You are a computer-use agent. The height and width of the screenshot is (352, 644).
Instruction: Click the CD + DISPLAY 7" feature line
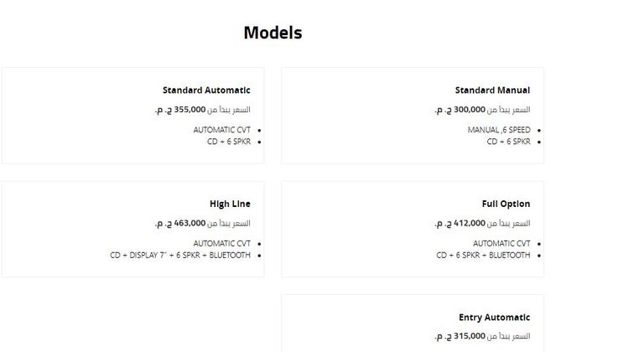pos(179,256)
